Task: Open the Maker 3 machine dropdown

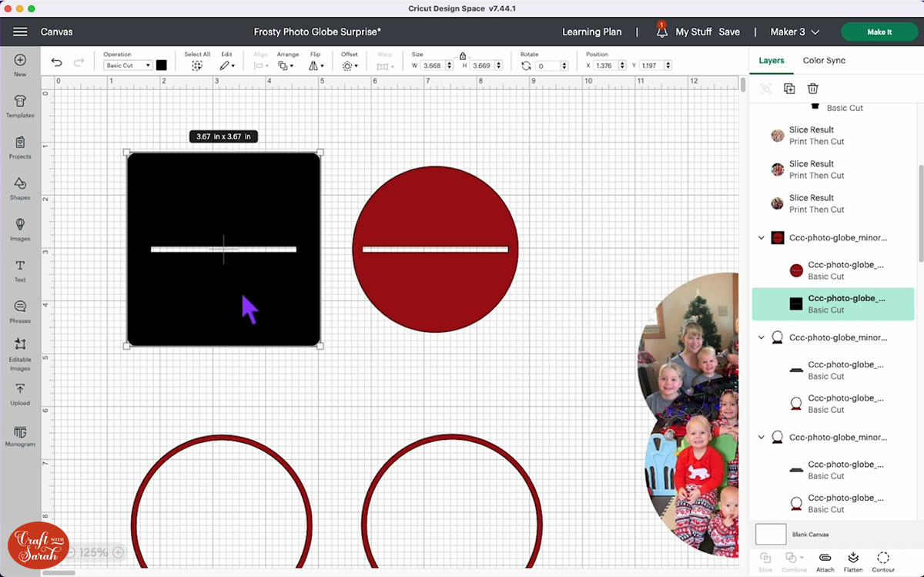Action: 795,32
